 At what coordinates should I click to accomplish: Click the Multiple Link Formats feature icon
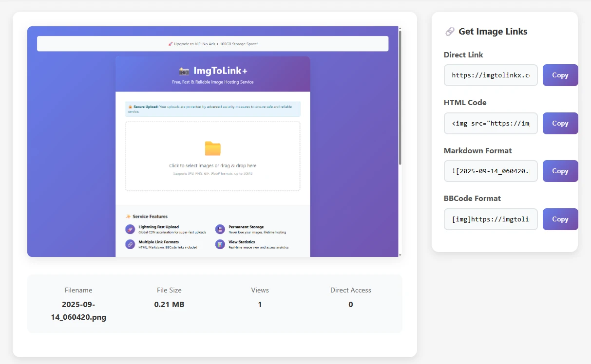click(130, 244)
